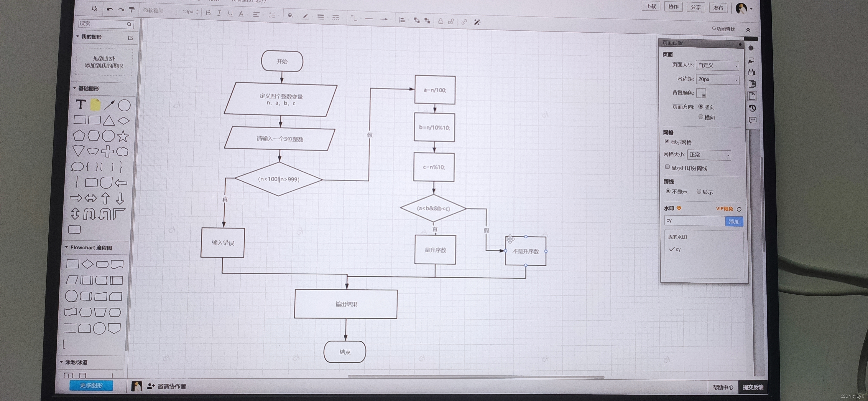Toggle bold text formatting
Screen dimensions: 868x401
click(208, 13)
